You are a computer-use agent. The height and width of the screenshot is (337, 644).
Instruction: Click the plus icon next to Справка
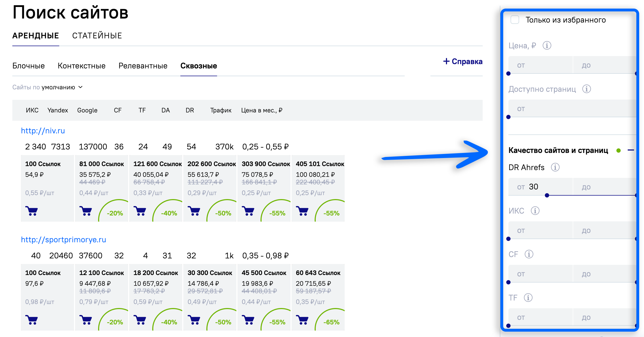(x=446, y=61)
